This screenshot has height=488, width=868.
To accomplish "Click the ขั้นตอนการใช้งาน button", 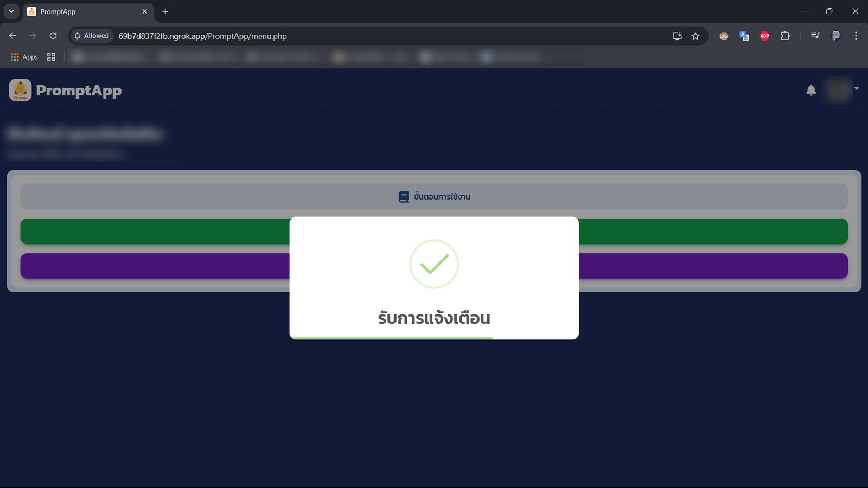I will pyautogui.click(x=434, y=197).
